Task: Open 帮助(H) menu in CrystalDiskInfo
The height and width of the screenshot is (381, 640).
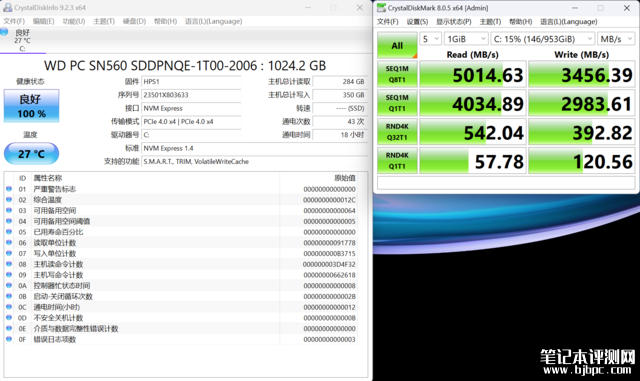Action: [165, 21]
